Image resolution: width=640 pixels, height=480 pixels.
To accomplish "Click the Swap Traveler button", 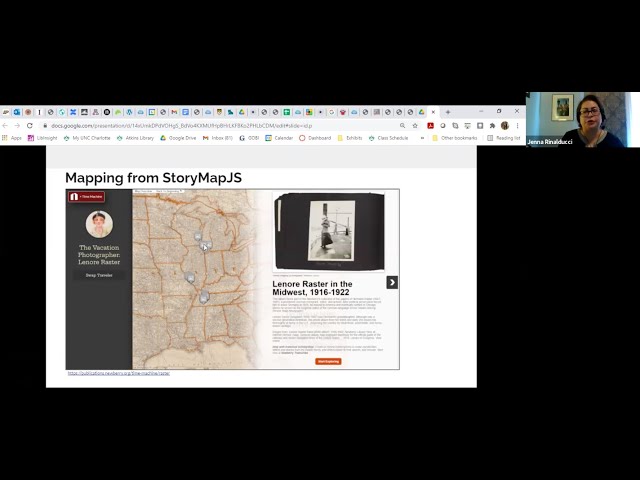I will pyautogui.click(x=99, y=275).
